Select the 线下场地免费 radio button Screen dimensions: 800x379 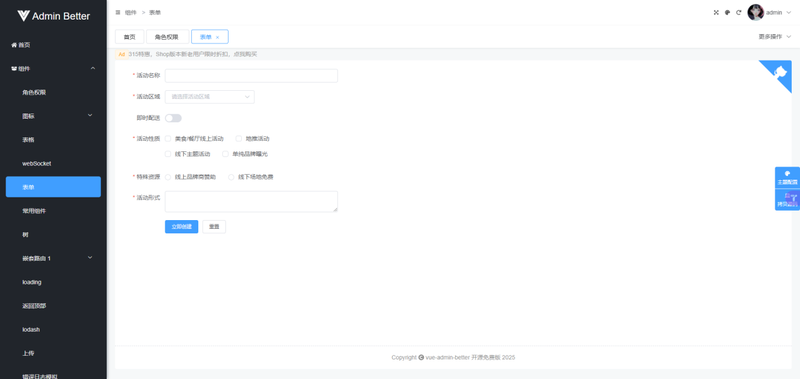click(231, 177)
